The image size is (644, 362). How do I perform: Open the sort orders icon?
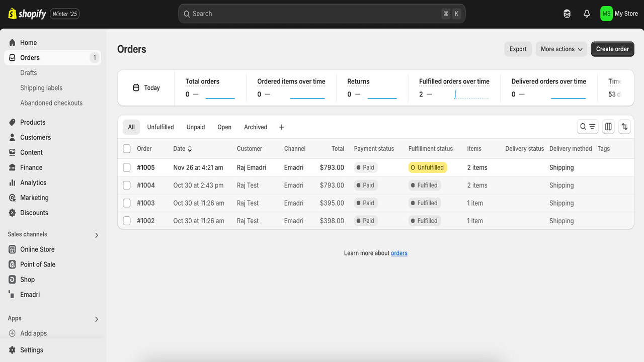pos(624,127)
